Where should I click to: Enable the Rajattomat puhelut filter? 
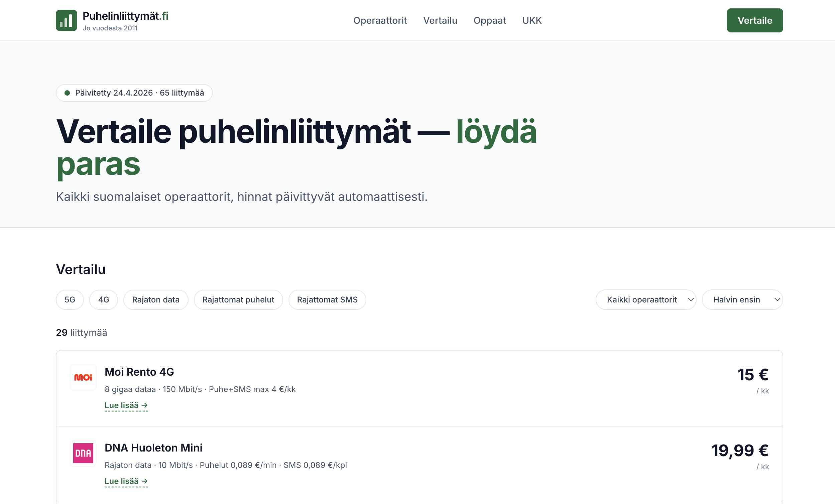(x=238, y=299)
